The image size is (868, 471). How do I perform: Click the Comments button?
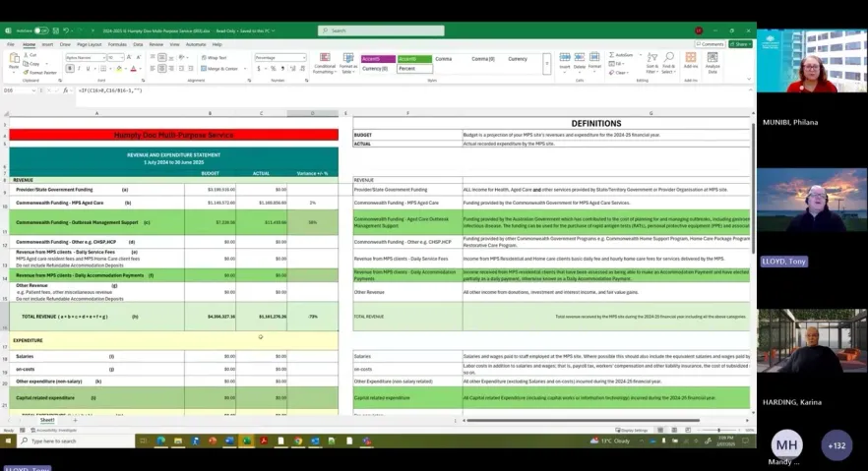(x=711, y=44)
